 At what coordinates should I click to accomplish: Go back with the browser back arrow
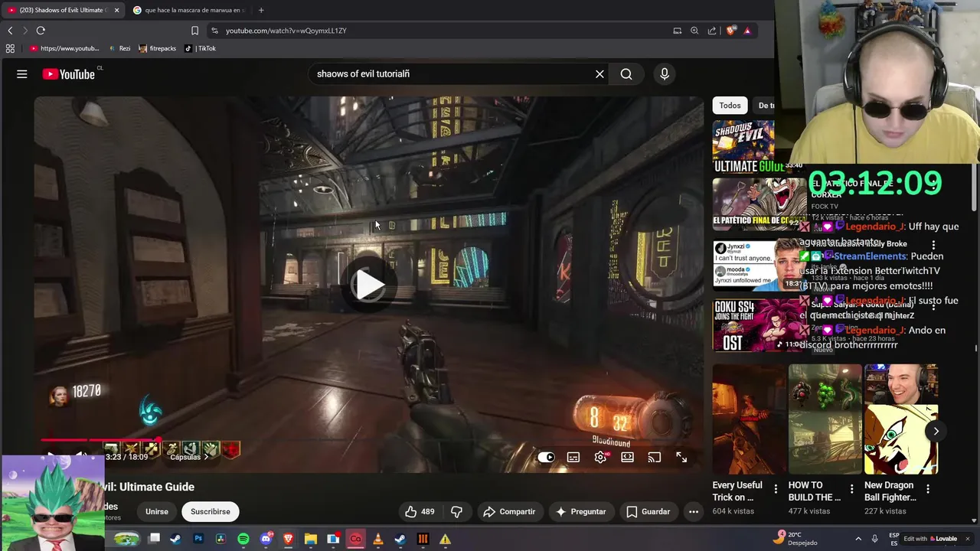coord(10,31)
